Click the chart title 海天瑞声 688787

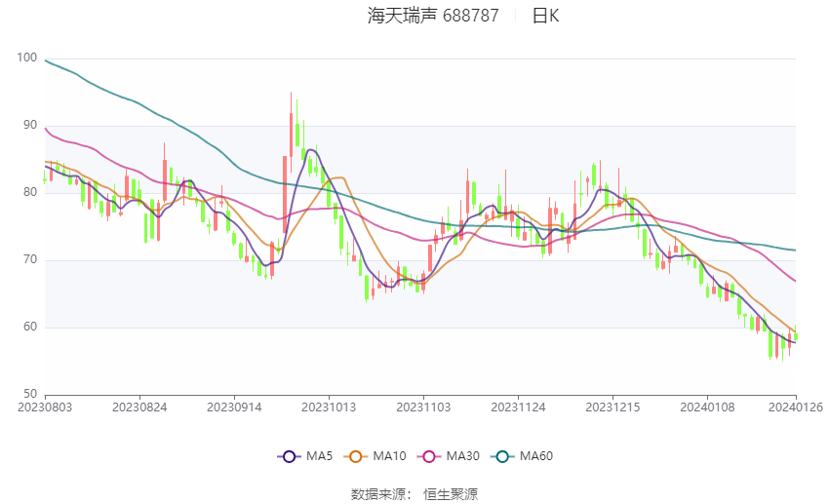[433, 16]
